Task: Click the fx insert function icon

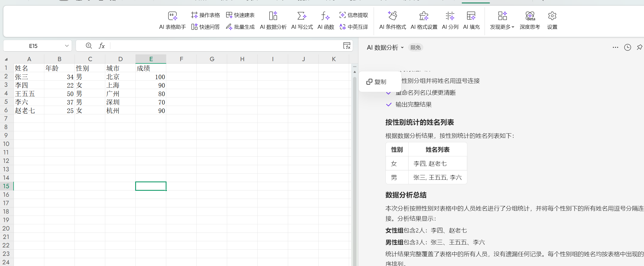Action: coord(102,46)
